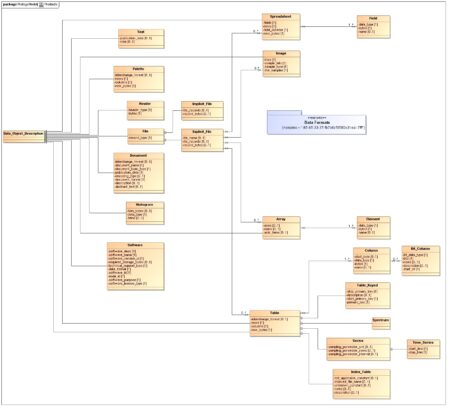
Task: Select the Image class box
Action: point(281,64)
